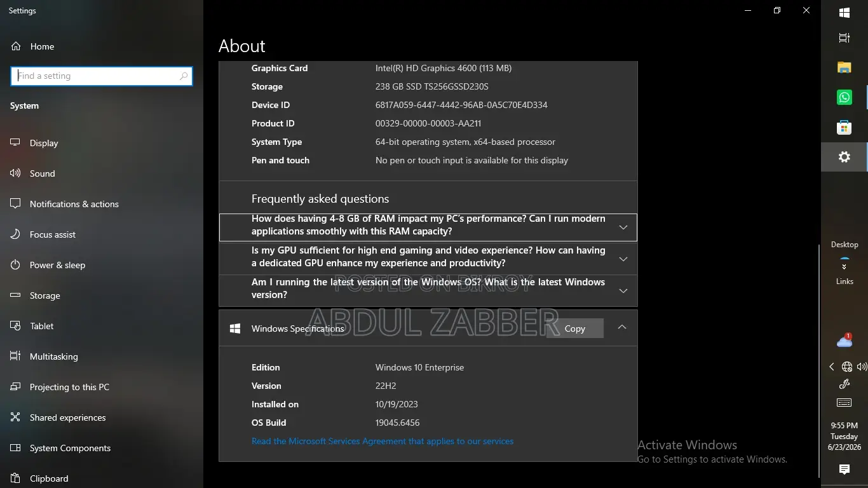
Task: Expand the latest Windows version question
Action: pos(428,290)
